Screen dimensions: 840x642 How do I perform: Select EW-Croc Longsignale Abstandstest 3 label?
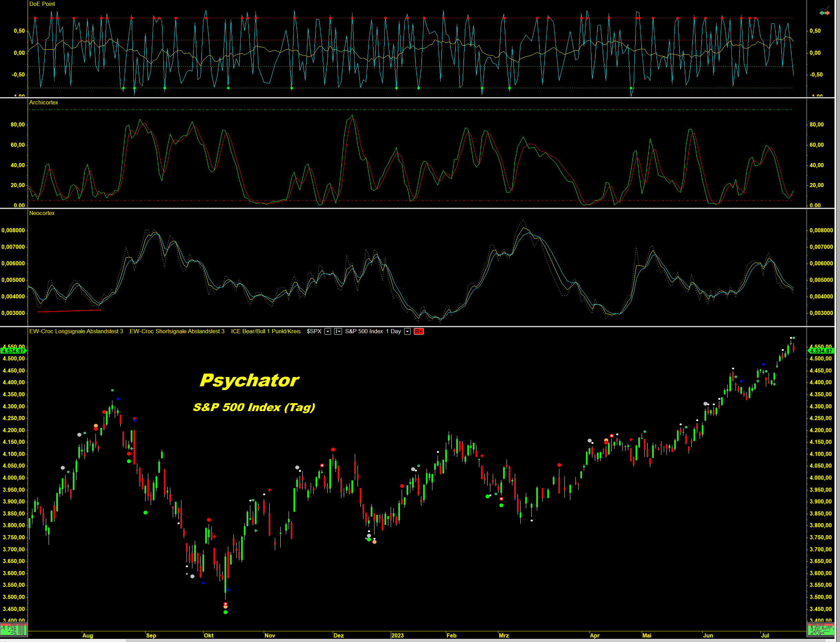point(76,331)
